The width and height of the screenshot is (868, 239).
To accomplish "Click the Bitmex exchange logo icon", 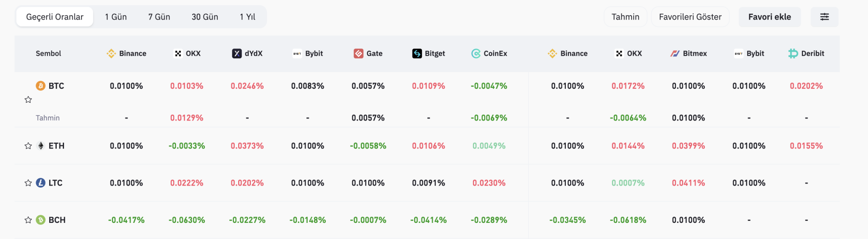I will point(675,53).
